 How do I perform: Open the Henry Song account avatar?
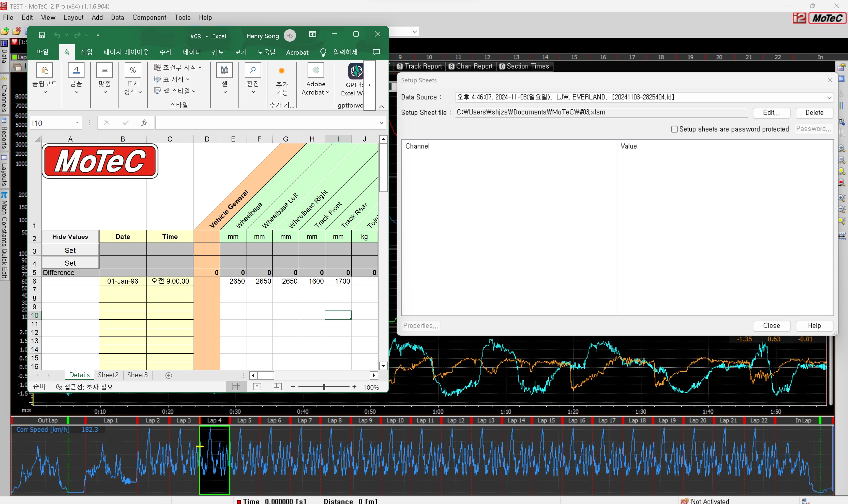(x=290, y=36)
